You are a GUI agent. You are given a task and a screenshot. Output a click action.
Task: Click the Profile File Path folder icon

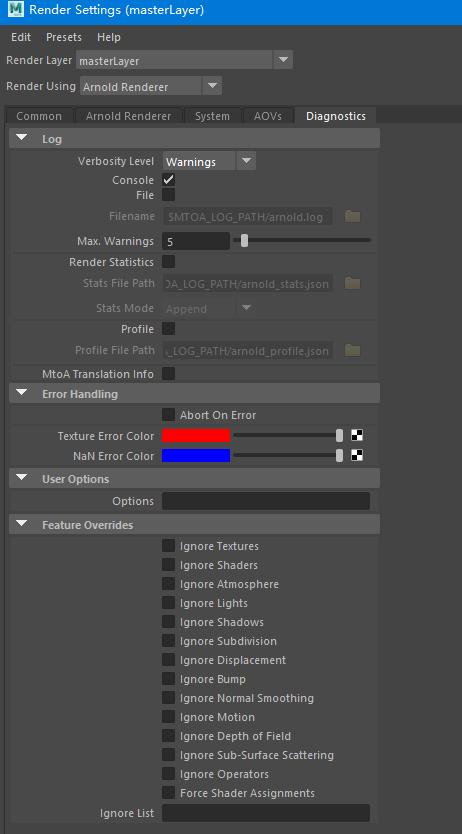[x=352, y=351]
